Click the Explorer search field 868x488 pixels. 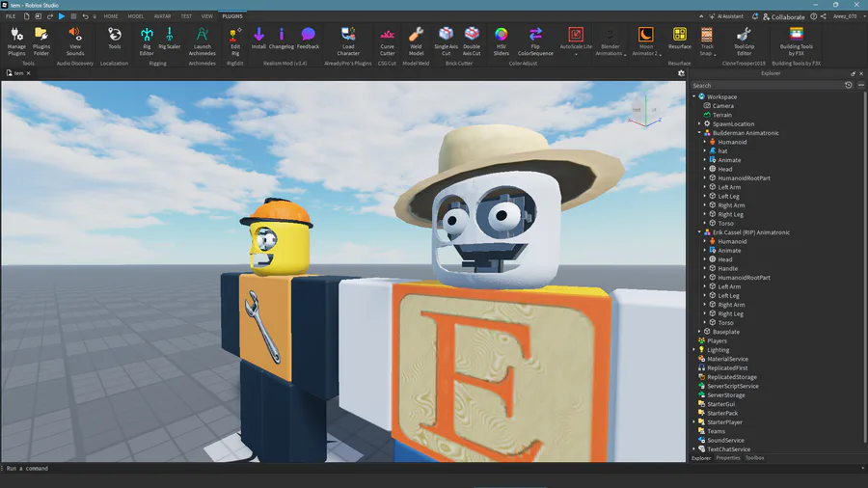767,85
